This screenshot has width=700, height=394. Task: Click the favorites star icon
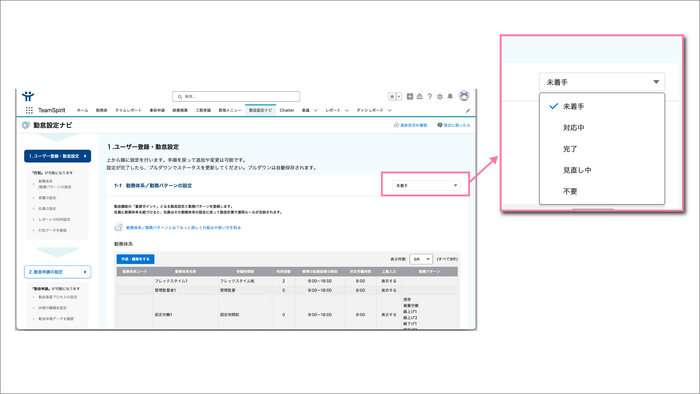tap(392, 96)
